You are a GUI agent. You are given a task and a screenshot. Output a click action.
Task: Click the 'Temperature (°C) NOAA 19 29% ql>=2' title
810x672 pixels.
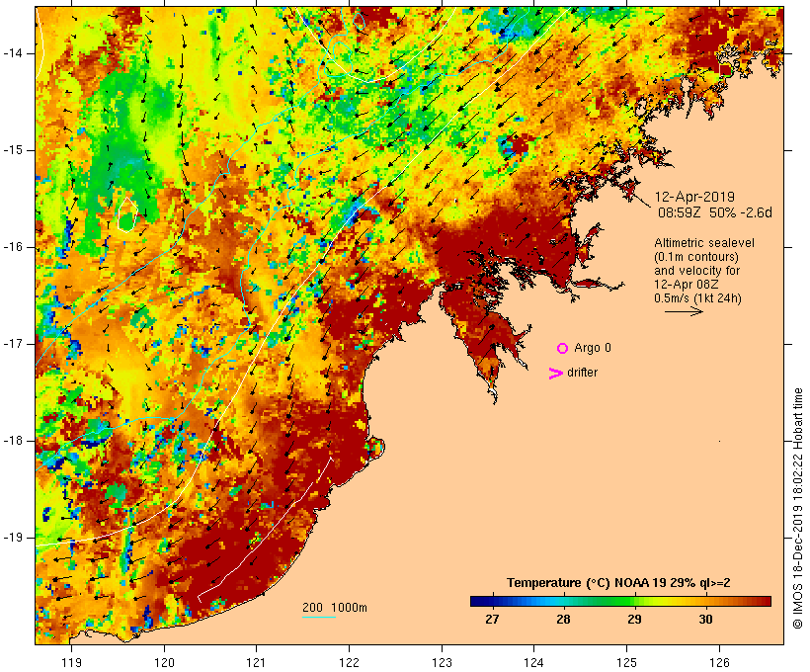pos(618,583)
